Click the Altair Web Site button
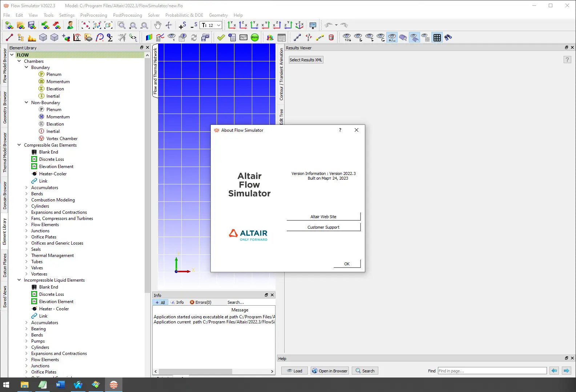This screenshot has width=576, height=392. pyautogui.click(x=323, y=217)
